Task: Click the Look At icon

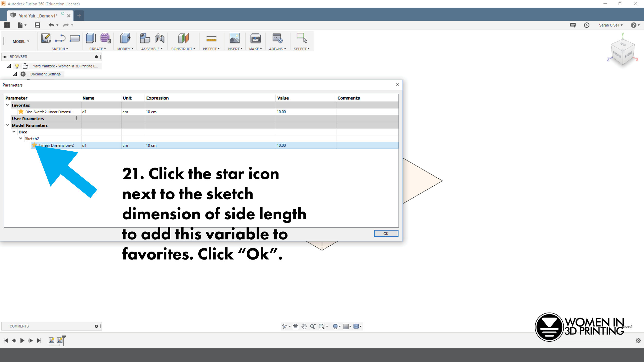Action: click(295, 326)
